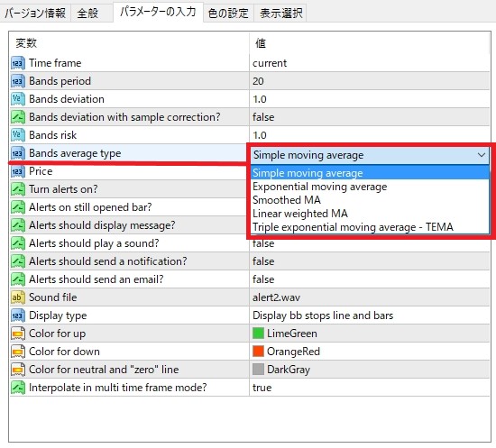Click the Bands period row icon
This screenshot has width=496, height=448.
[18, 81]
